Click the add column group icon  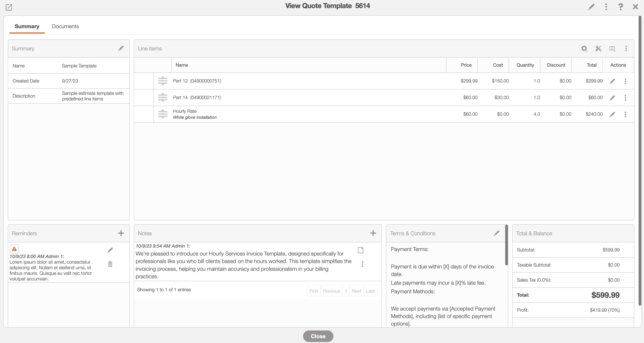pos(612,48)
